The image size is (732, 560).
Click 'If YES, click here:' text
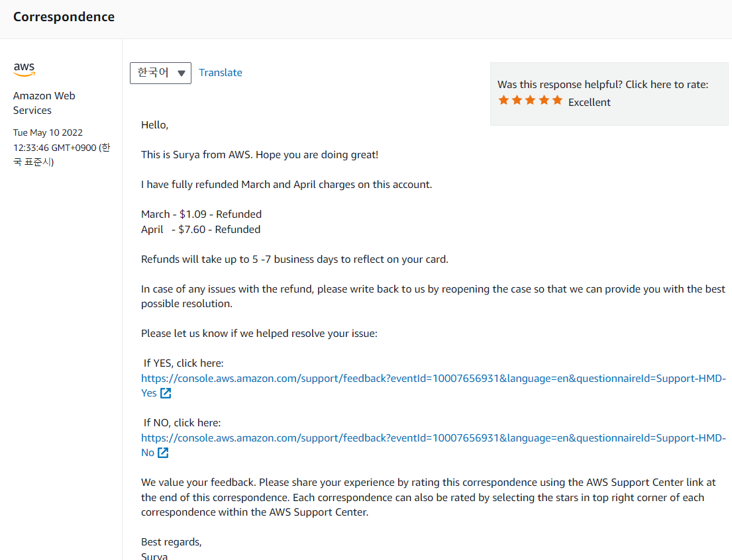point(183,363)
